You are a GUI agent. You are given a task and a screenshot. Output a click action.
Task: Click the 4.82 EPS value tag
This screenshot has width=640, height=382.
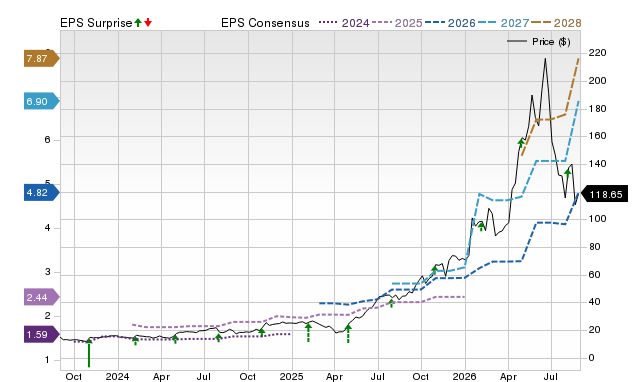tap(41, 193)
